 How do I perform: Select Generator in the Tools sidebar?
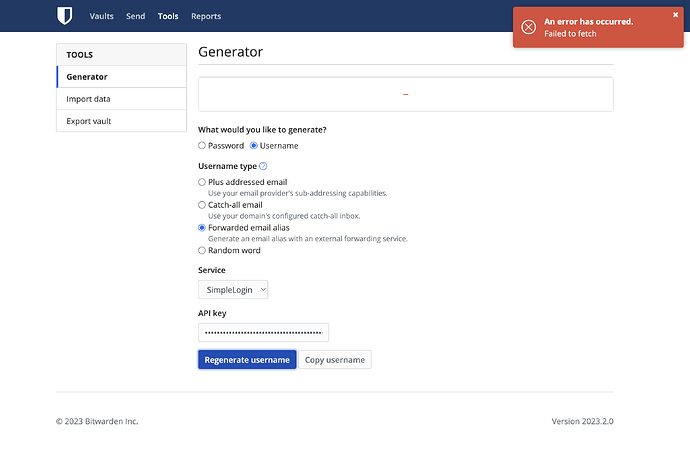pos(121,77)
